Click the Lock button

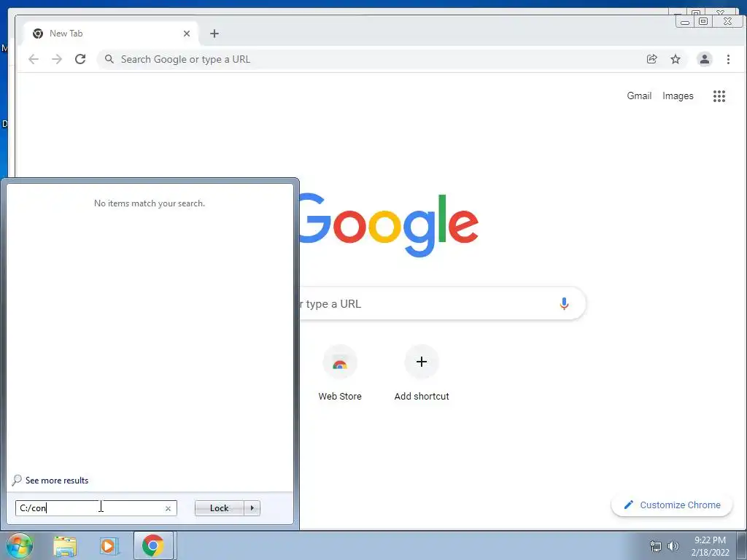coord(219,508)
